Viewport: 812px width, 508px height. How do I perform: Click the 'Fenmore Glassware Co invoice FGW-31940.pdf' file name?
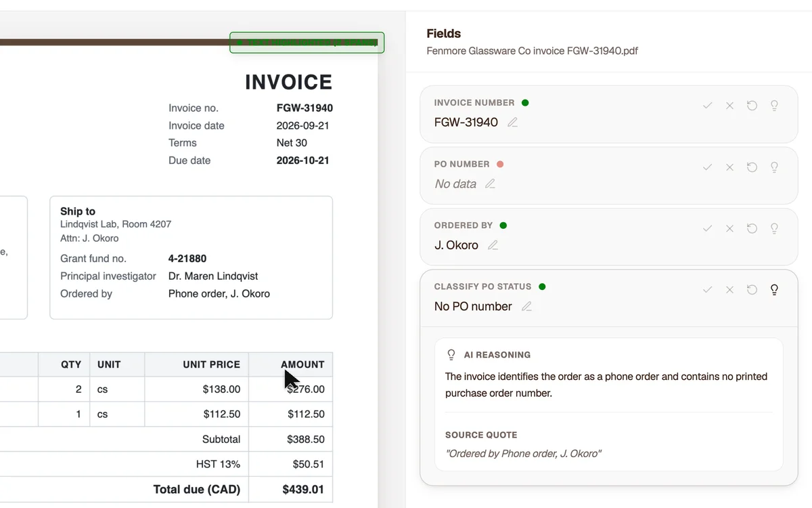533,51
